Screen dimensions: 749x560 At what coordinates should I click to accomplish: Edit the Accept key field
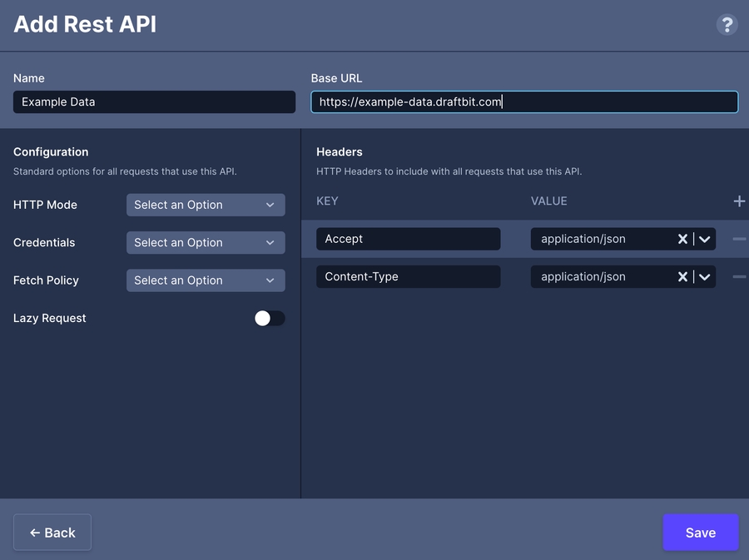tap(408, 239)
